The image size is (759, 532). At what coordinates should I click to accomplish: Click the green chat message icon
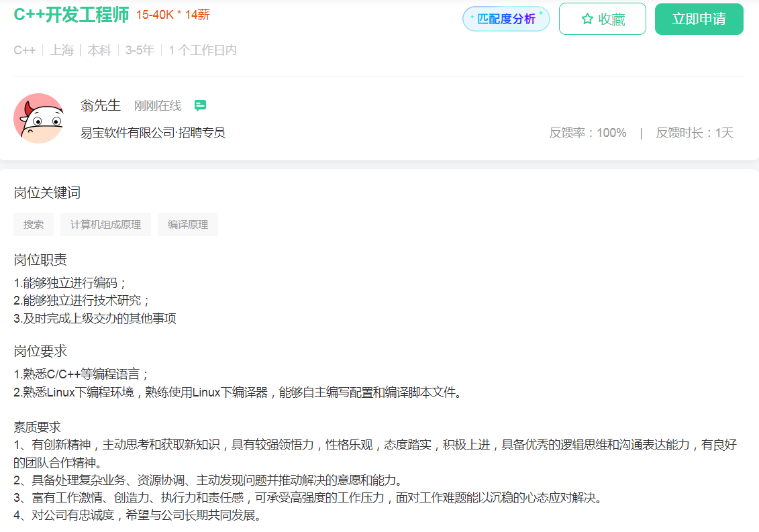200,105
